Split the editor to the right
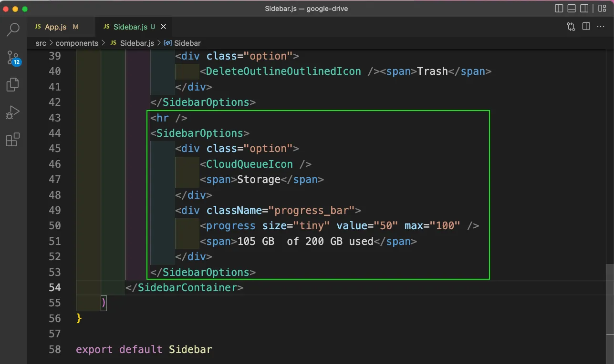This screenshot has width=614, height=364. point(586,27)
